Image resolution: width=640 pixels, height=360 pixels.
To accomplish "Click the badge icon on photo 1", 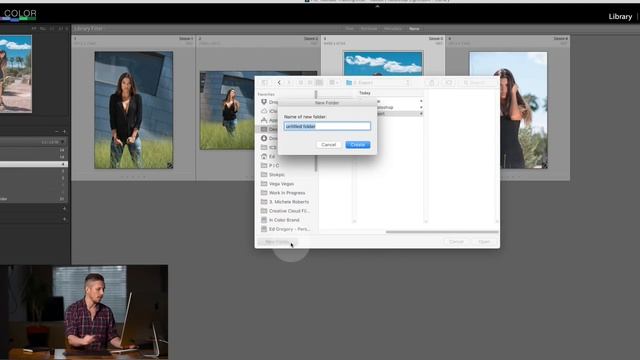I will pos(169,165).
